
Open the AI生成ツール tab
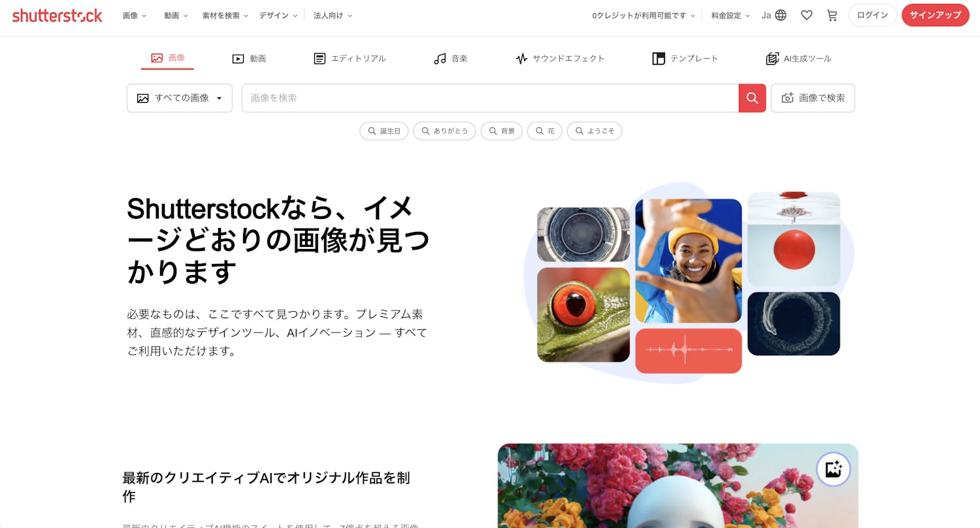coord(798,59)
